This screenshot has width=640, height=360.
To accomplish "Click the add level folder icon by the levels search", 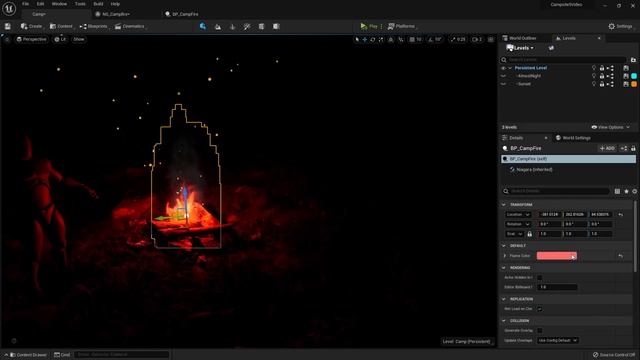I will [633, 60].
